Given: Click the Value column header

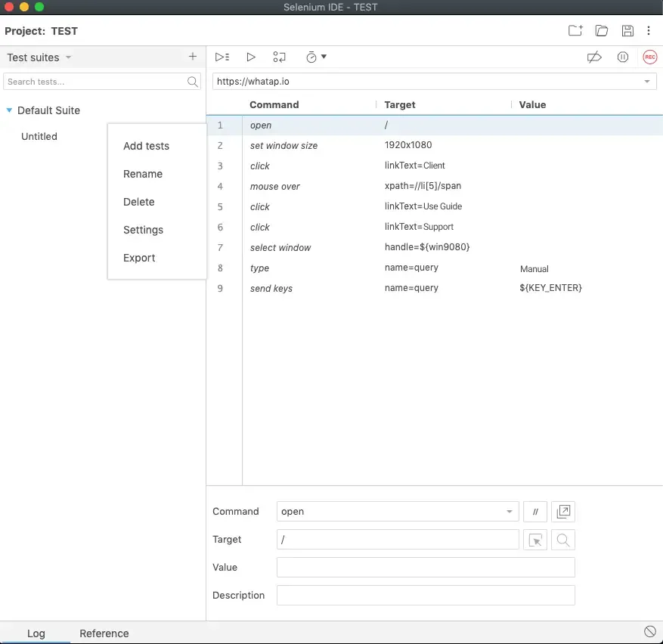Looking at the screenshot, I should [532, 104].
